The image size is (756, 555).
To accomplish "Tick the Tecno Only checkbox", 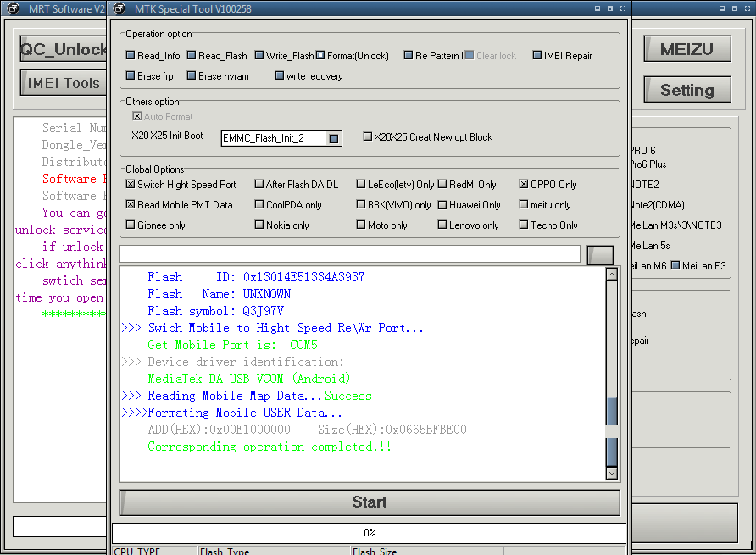I will (524, 225).
